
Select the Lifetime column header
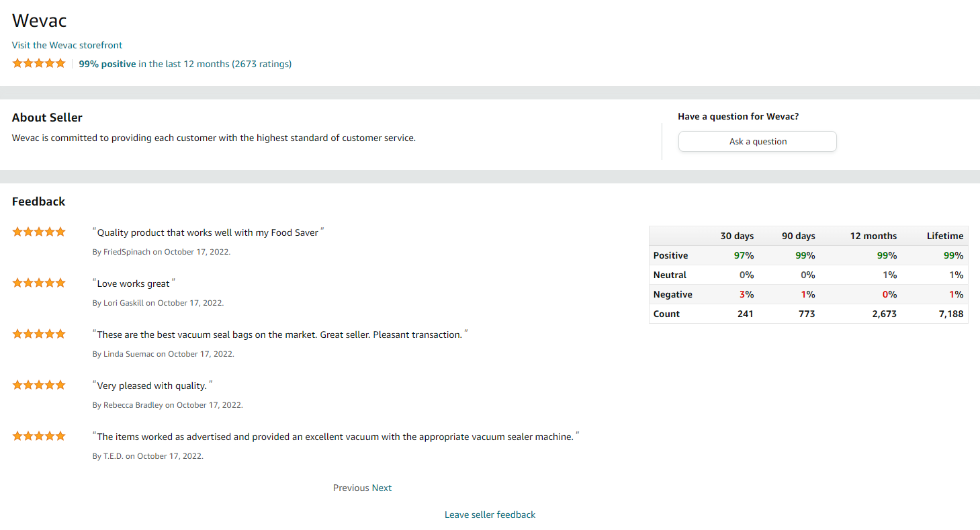(x=945, y=236)
